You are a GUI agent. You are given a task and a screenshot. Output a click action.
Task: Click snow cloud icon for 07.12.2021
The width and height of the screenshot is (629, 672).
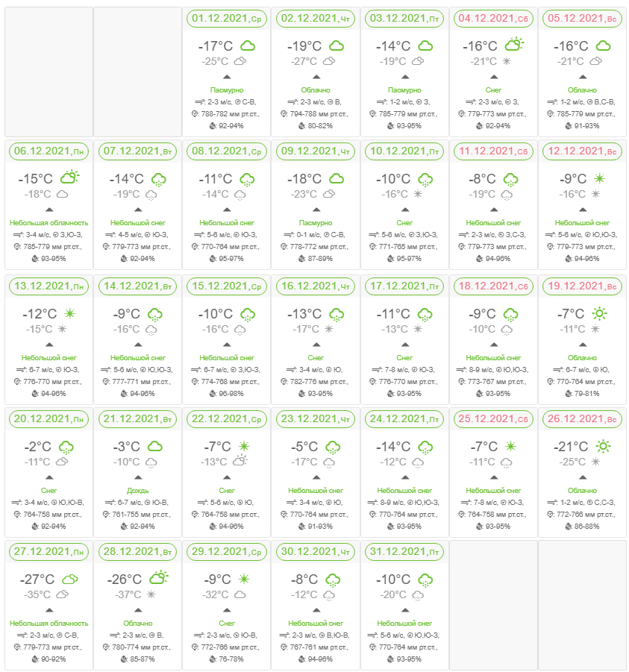tap(159, 180)
